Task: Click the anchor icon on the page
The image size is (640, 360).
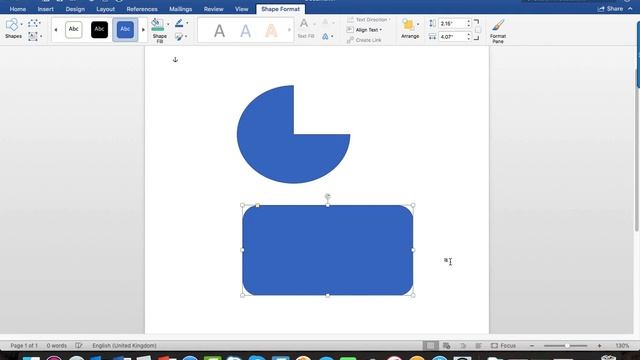Action: pos(175,60)
